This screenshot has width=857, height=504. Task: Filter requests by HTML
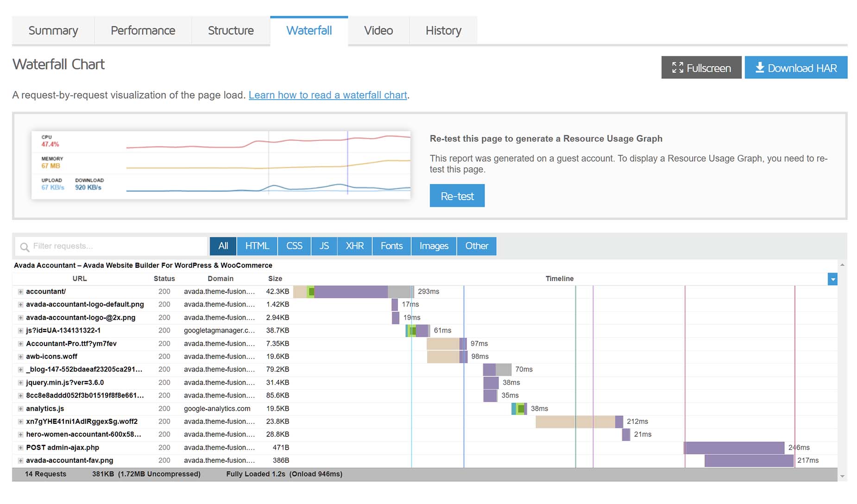(257, 246)
